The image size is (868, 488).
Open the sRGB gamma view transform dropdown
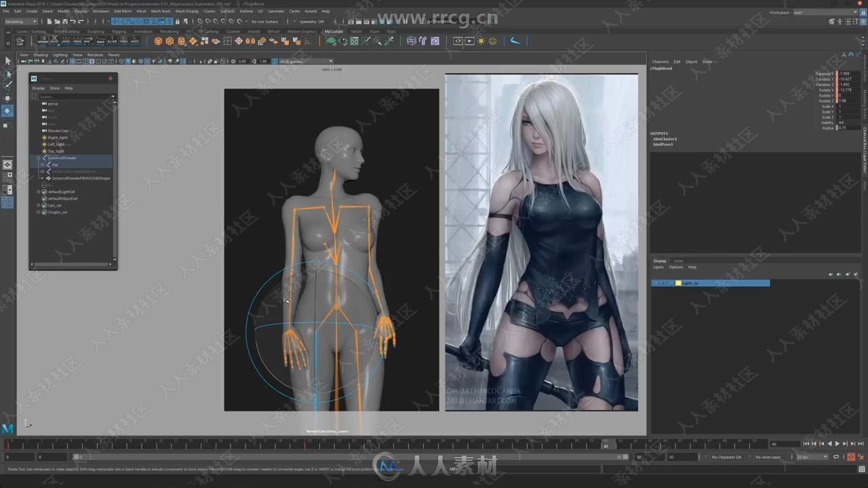pyautogui.click(x=307, y=61)
